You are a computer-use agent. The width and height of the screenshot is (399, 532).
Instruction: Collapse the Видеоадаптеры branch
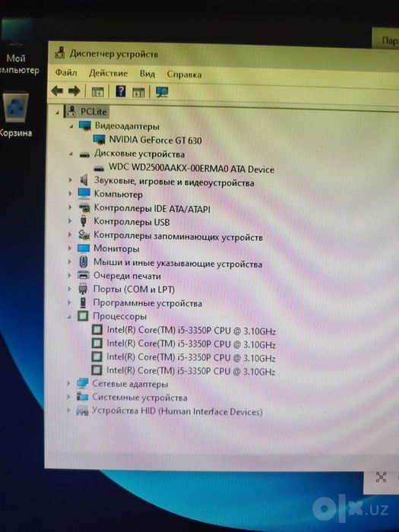(71, 127)
